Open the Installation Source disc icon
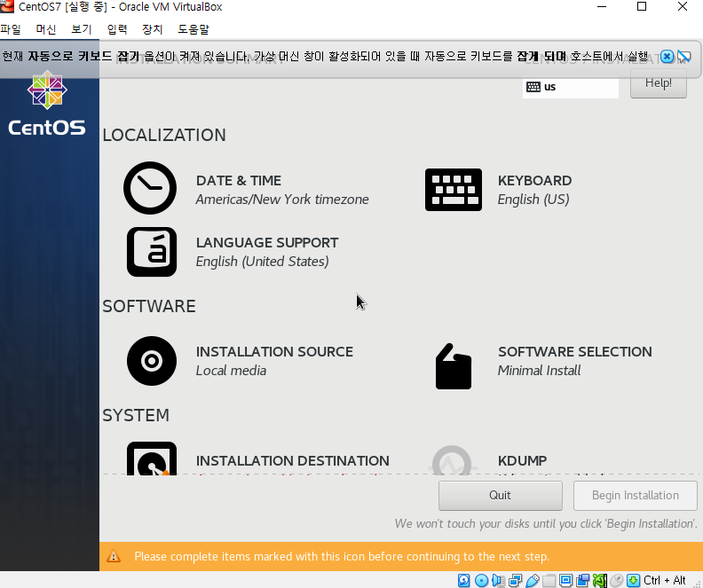Screen dimensions: 703x588 tap(152, 361)
